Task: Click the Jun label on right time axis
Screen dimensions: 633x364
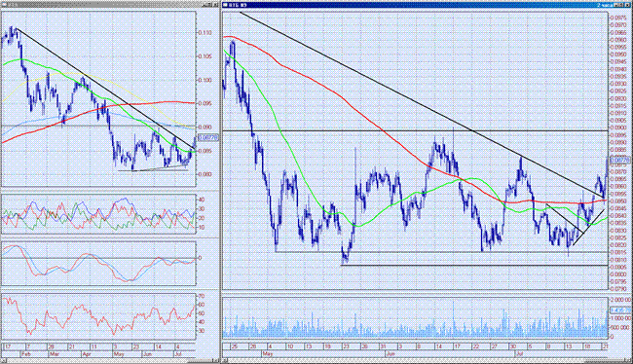Action: click(390, 354)
